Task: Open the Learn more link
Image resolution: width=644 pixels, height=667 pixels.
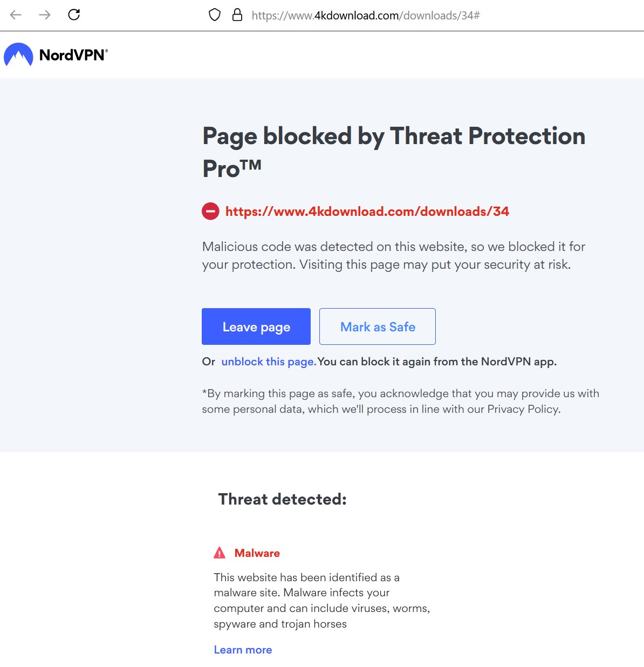Action: [243, 650]
